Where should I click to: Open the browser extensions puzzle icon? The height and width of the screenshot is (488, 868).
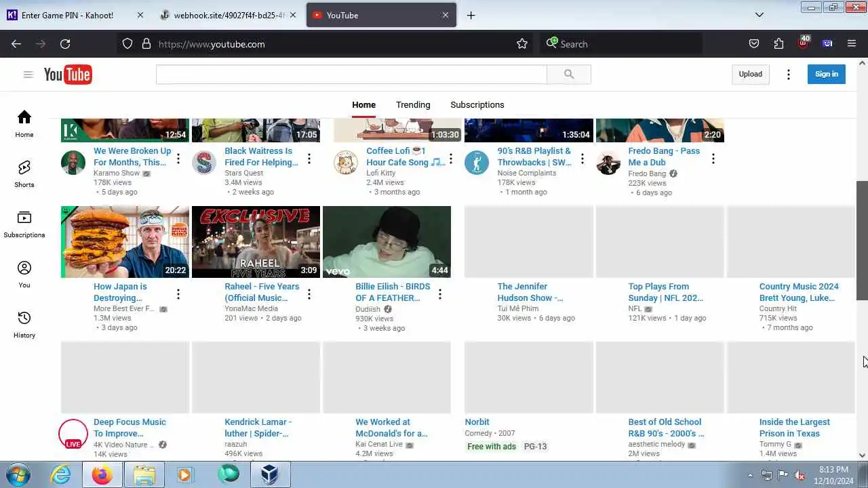click(x=778, y=44)
